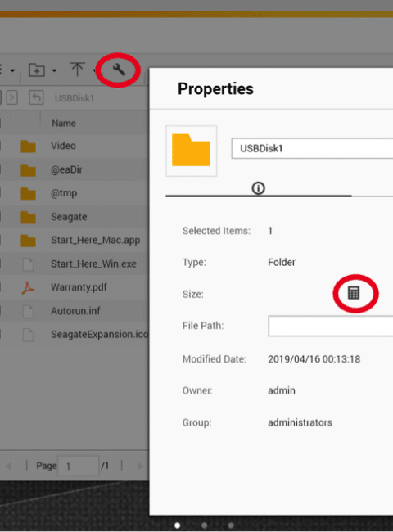Click the Start_Here_Win.exe file icon

pos(28,264)
